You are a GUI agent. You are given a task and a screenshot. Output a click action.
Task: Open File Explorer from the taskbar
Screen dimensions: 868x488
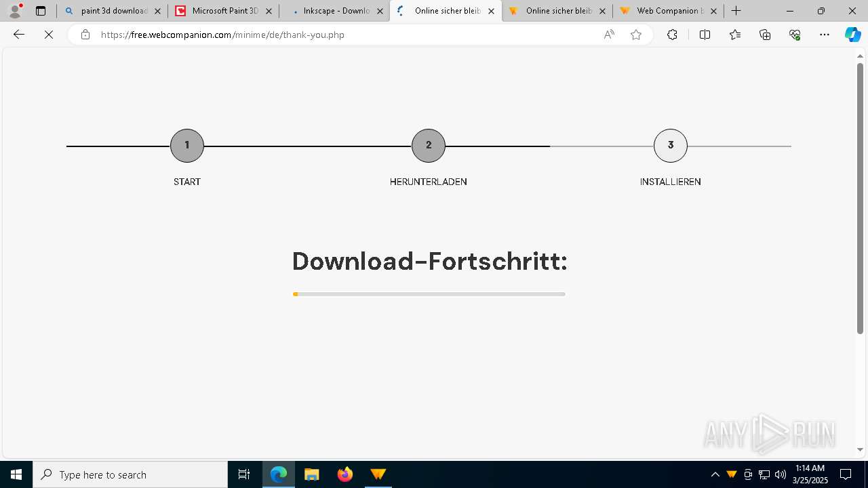coord(312,474)
